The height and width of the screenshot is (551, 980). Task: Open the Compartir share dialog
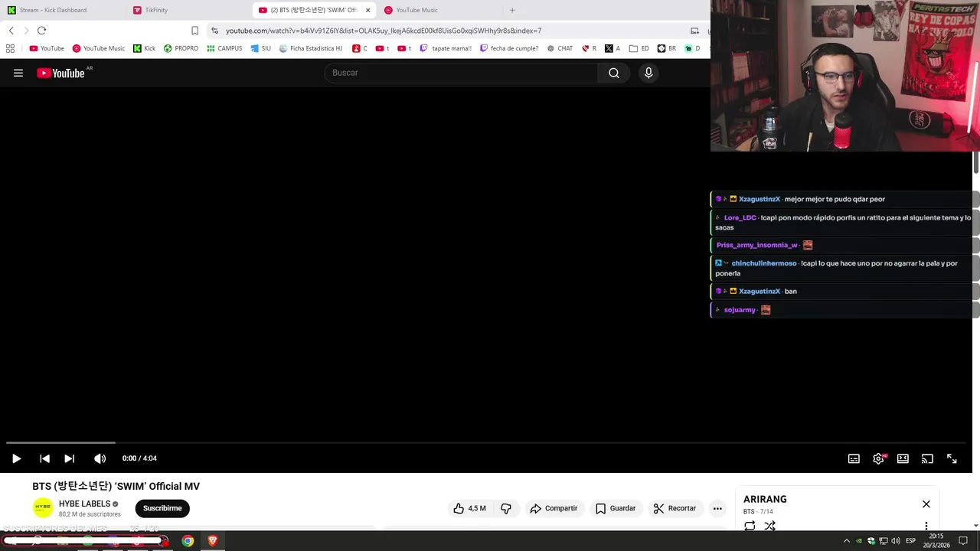coord(554,508)
